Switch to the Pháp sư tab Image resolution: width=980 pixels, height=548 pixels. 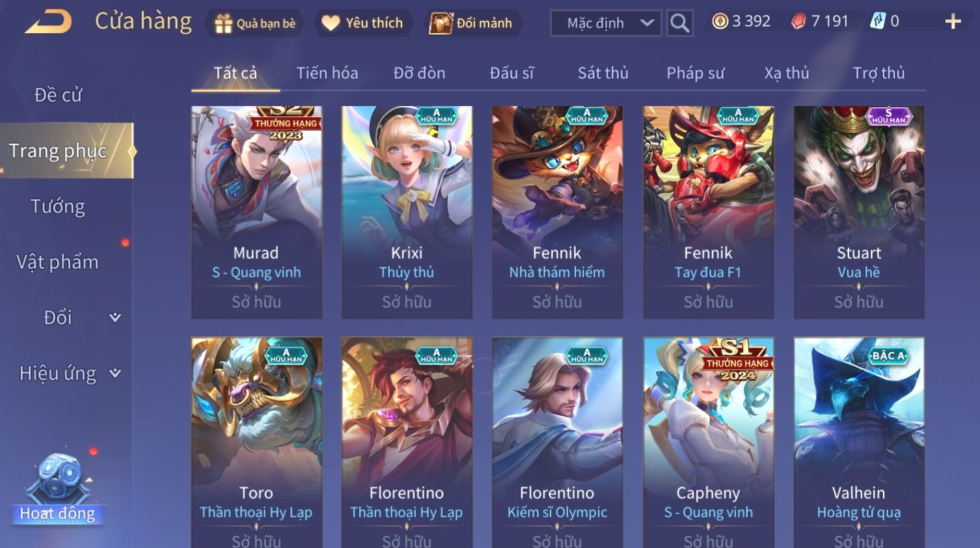coord(695,73)
